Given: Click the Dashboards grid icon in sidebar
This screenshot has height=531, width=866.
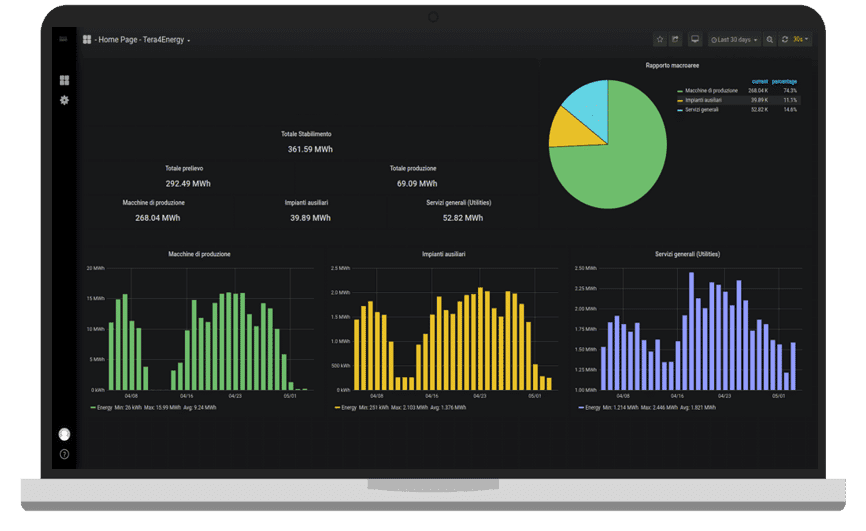Looking at the screenshot, I should click(x=64, y=80).
